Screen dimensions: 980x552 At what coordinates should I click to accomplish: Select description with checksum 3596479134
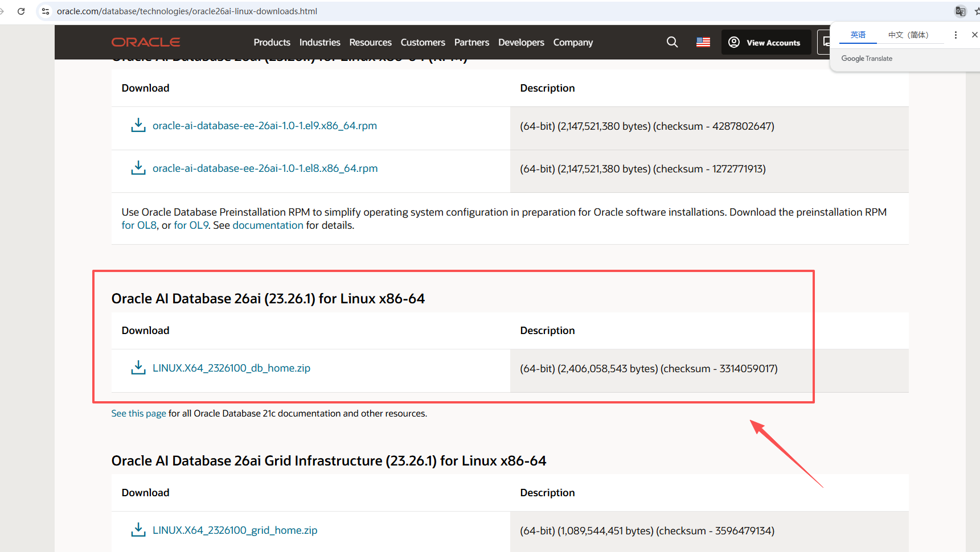(647, 531)
